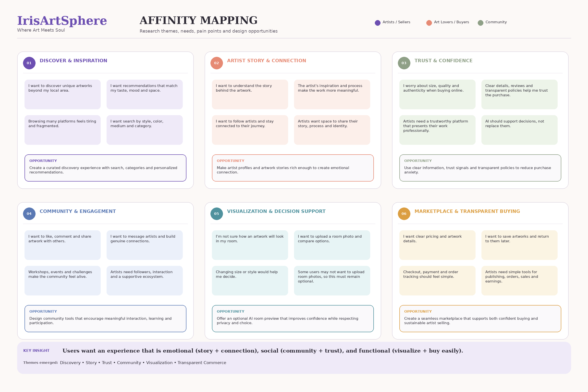
Task: Click the trust signals opportunity box
Action: (x=480, y=168)
